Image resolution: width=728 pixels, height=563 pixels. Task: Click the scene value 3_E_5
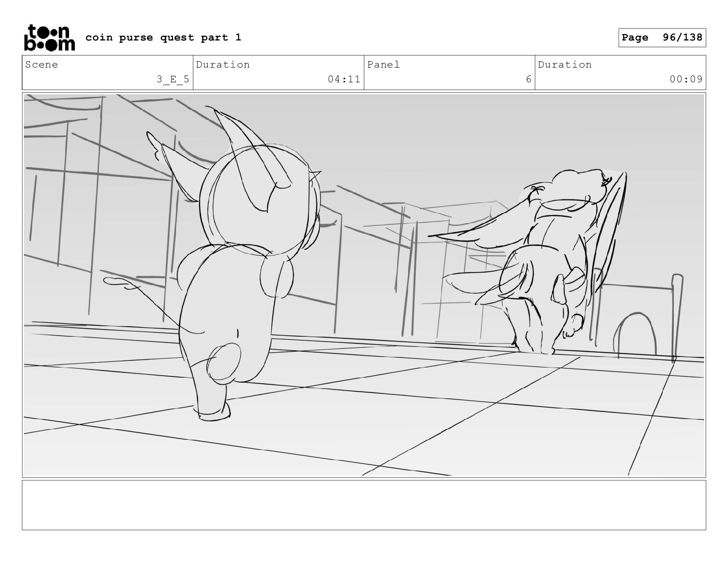tap(173, 79)
